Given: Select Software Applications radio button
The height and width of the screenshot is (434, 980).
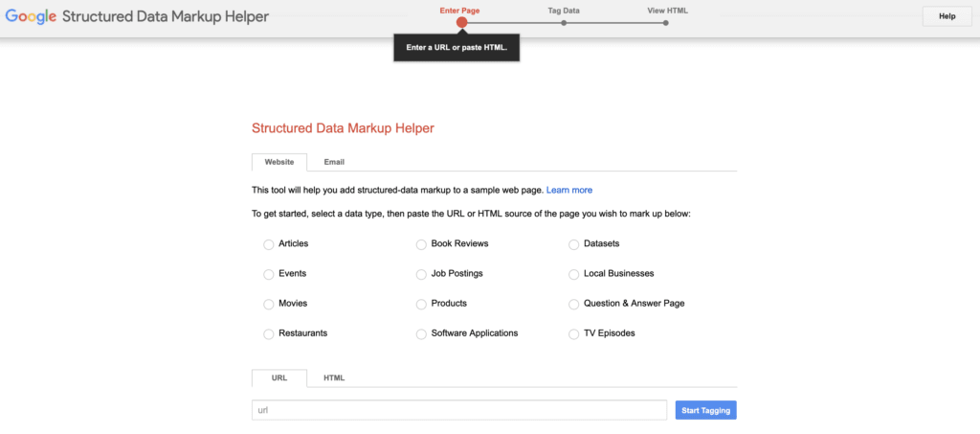Looking at the screenshot, I should tap(421, 334).
